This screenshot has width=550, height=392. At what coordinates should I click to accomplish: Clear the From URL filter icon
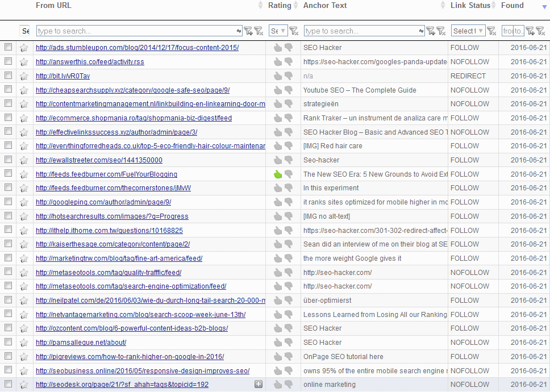coord(259,31)
